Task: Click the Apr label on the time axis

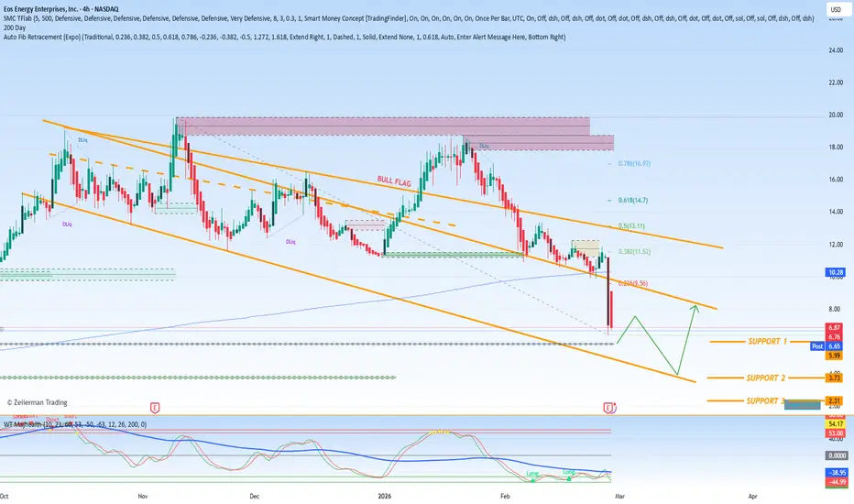Action: coord(752,496)
